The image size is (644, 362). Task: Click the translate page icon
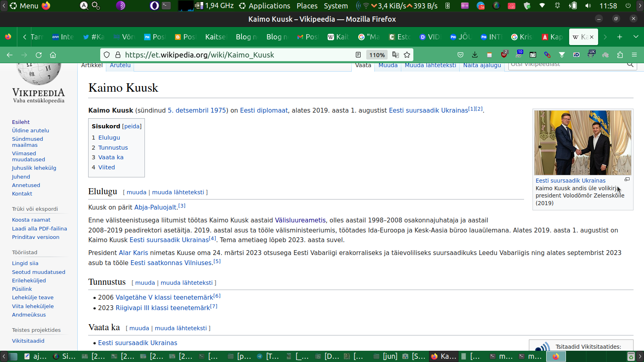tap(396, 55)
